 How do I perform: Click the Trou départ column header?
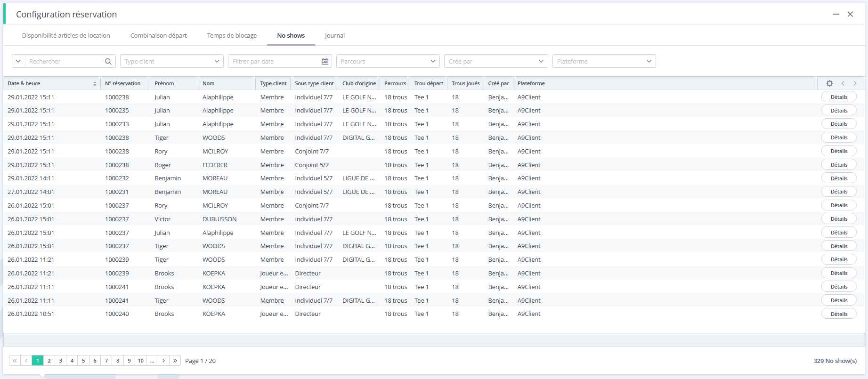click(x=429, y=83)
